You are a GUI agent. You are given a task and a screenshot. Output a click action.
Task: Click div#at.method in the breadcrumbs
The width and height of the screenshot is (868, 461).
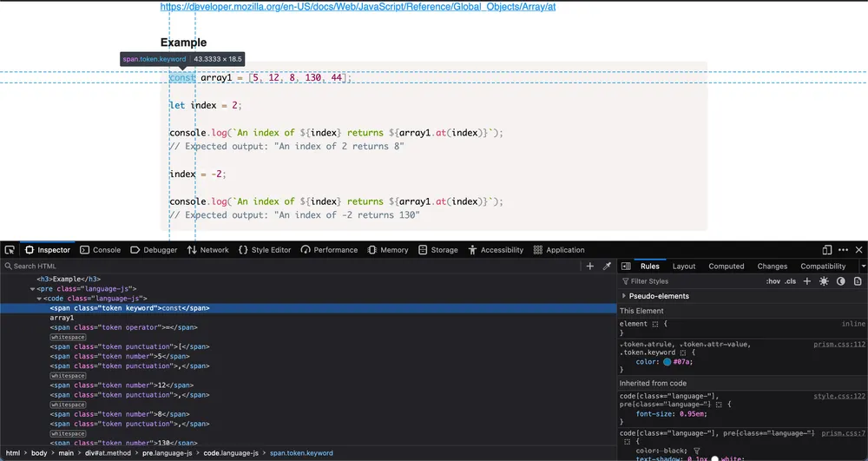[x=108, y=453]
